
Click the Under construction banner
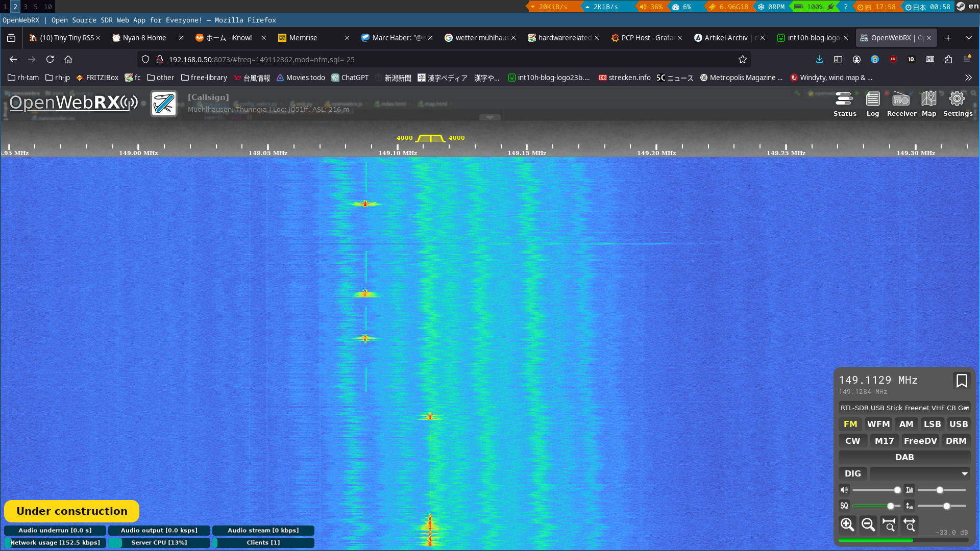click(72, 511)
